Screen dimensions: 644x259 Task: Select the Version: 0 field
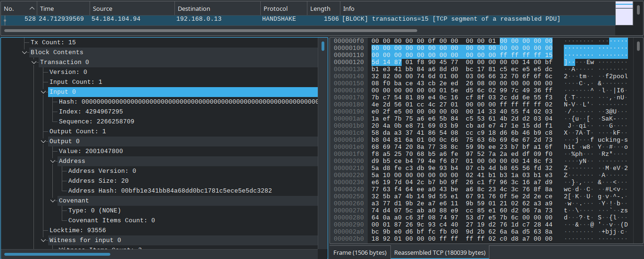click(x=68, y=72)
